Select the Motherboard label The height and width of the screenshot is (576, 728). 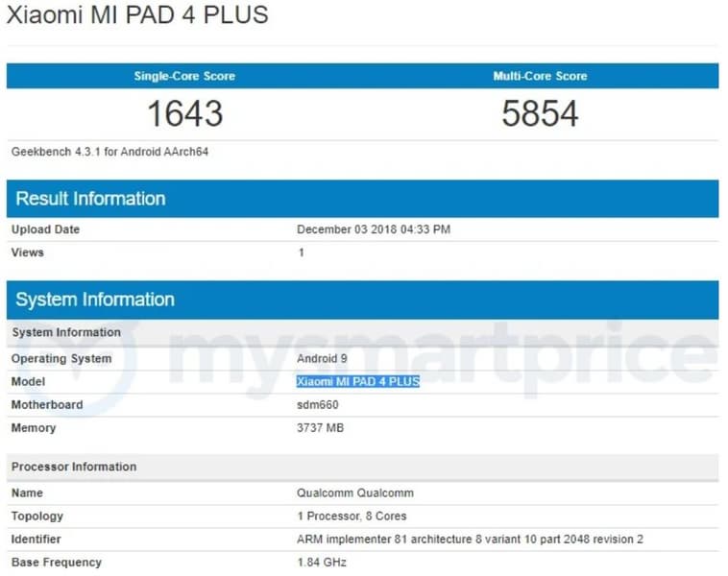pos(47,405)
